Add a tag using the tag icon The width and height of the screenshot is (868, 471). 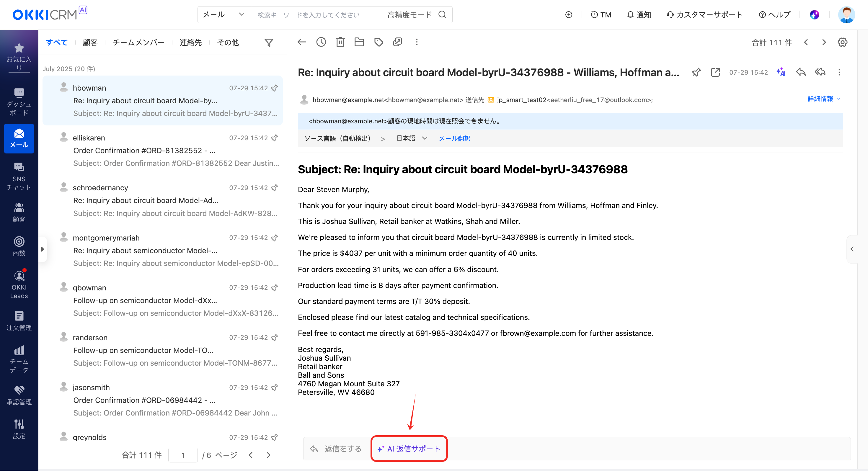pyautogui.click(x=378, y=42)
